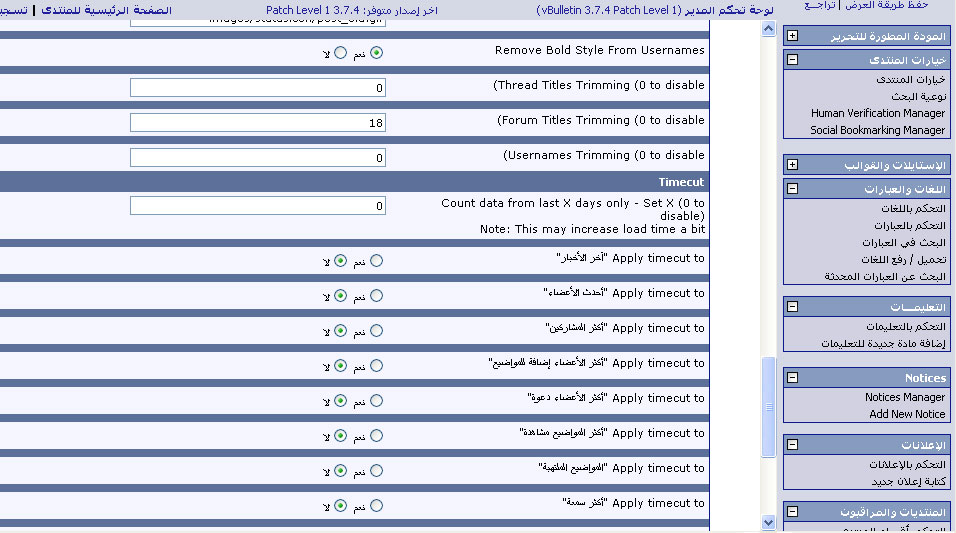The height and width of the screenshot is (533, 956).
Task: Expand the المودة المطورة للتحرير section plus icon
Action: coord(792,36)
